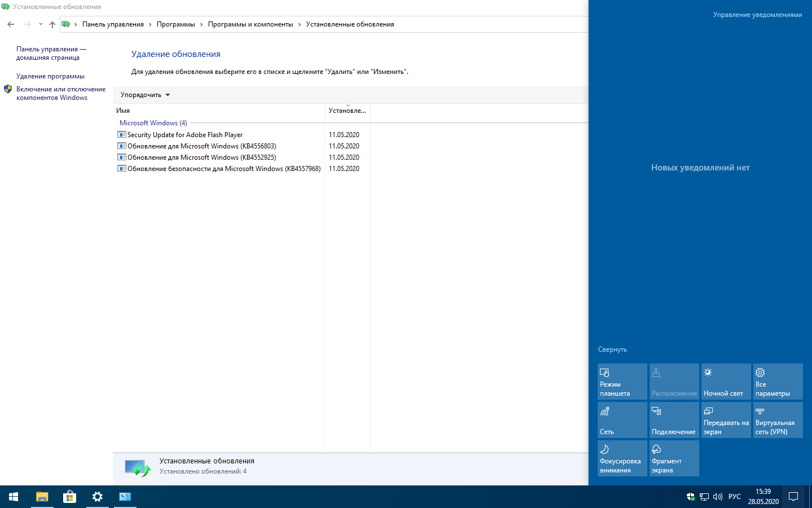Open the Подключение connect tile
Screen dimensions: 812x508
(674, 420)
